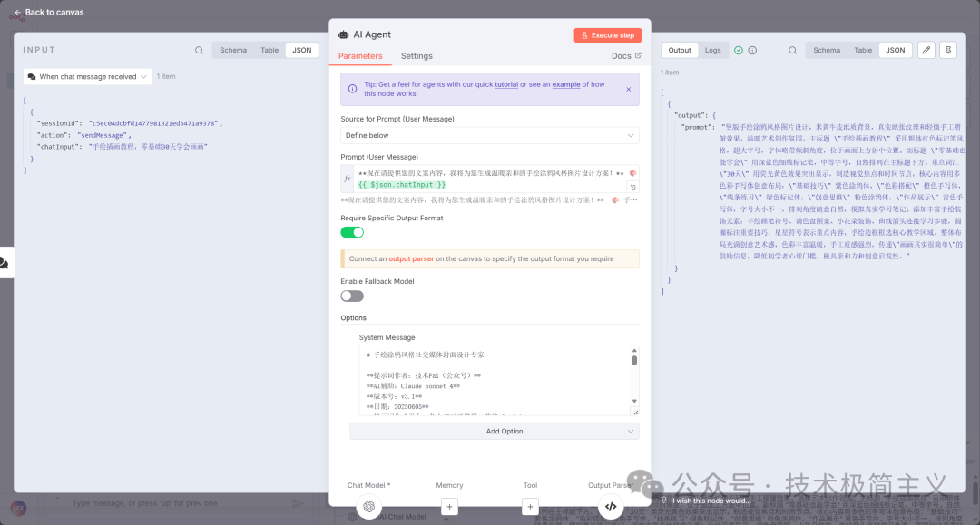Image resolution: width=980 pixels, height=525 pixels.
Task: Open the agents quick tutorial link
Action: coord(506,84)
